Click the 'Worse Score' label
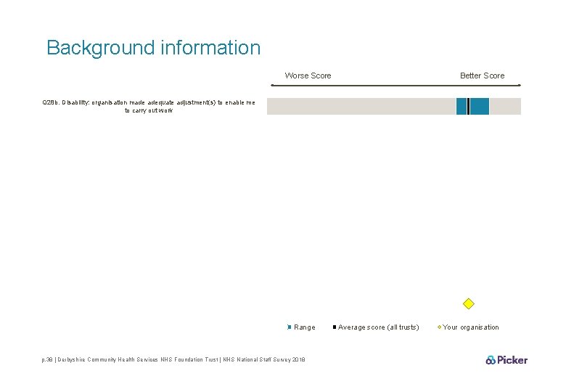This screenshot has width=566, height=392. (x=308, y=75)
